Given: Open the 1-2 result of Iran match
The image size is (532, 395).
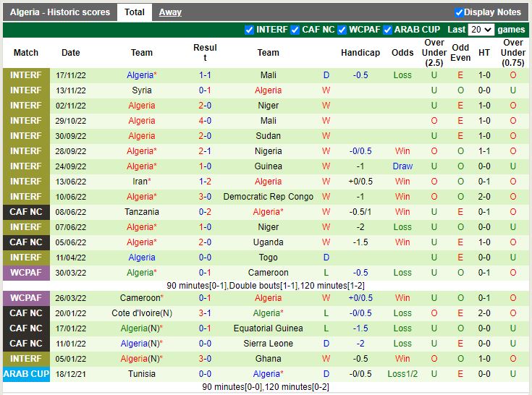Looking at the screenshot, I should tap(205, 182).
